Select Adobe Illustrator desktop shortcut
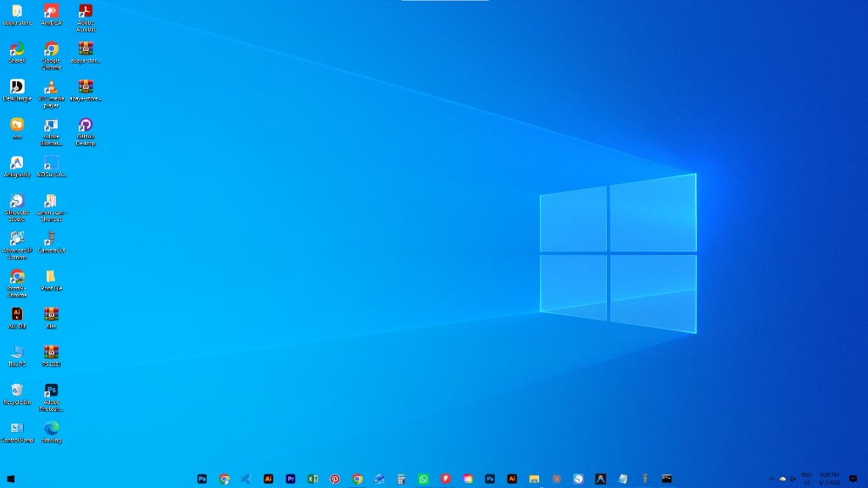 (x=51, y=132)
